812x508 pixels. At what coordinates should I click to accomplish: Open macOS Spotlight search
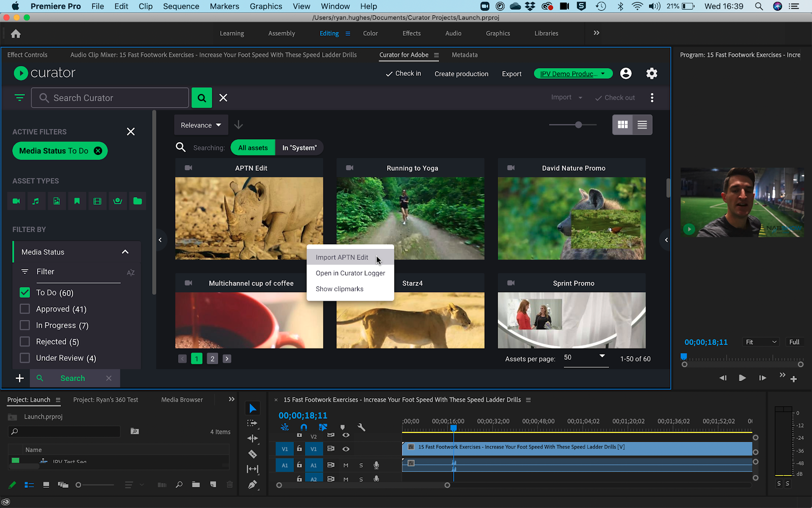[x=759, y=6]
